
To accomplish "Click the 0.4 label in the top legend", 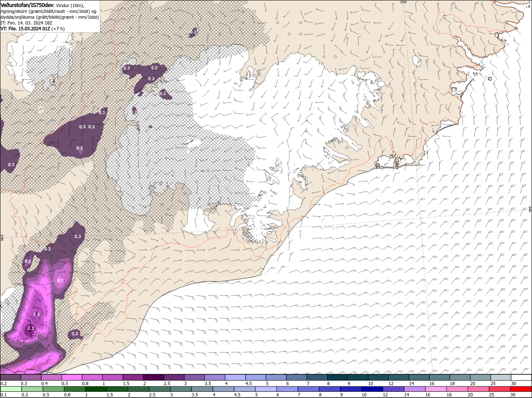I will tap(44, 383).
